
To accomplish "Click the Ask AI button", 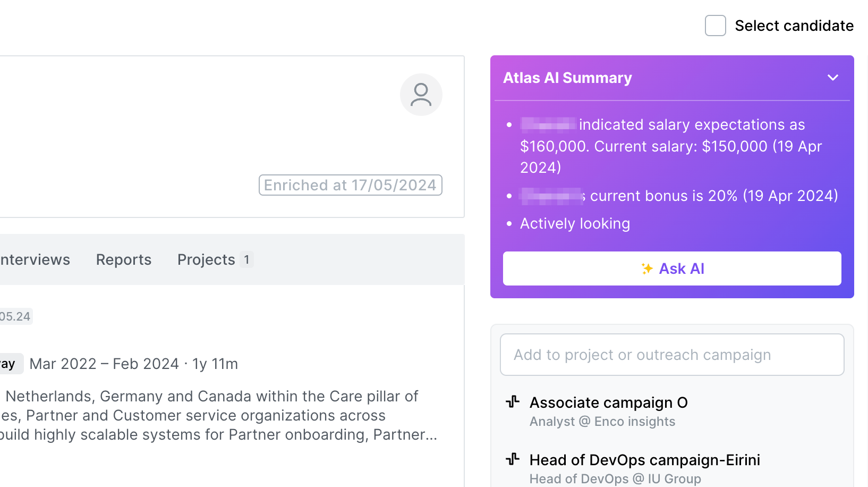I will pyautogui.click(x=672, y=268).
